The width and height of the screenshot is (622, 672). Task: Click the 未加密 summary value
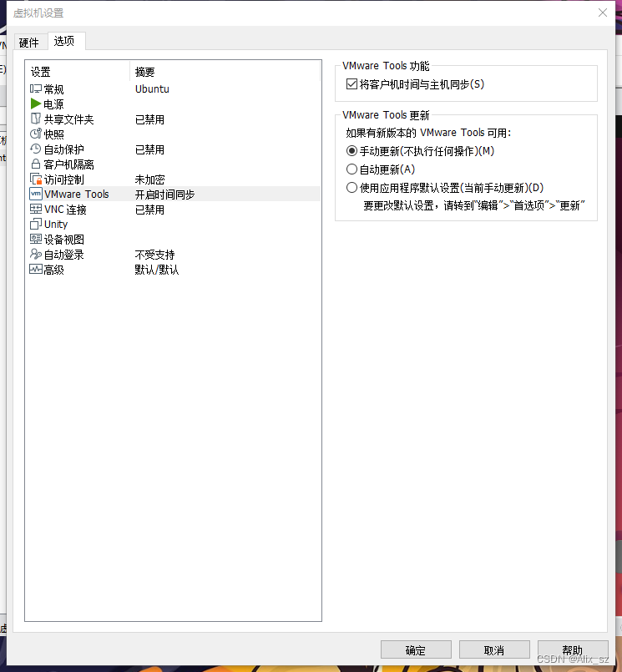tap(149, 179)
